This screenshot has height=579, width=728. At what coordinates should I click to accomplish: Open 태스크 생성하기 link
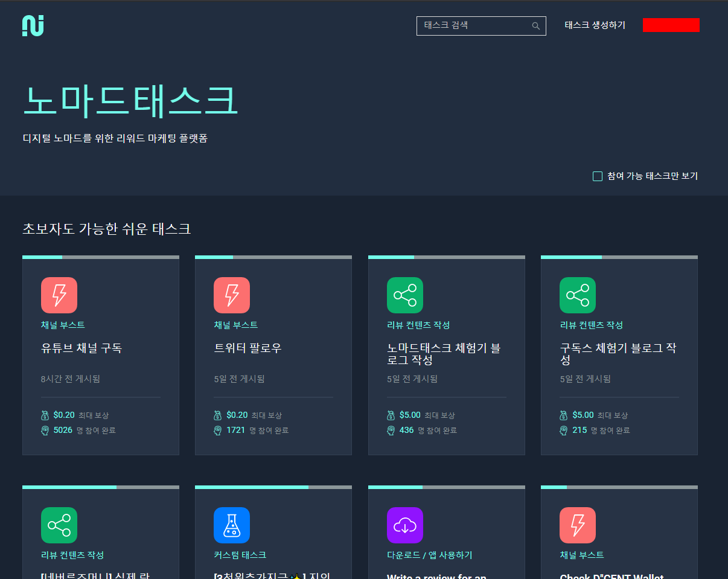pyautogui.click(x=595, y=25)
